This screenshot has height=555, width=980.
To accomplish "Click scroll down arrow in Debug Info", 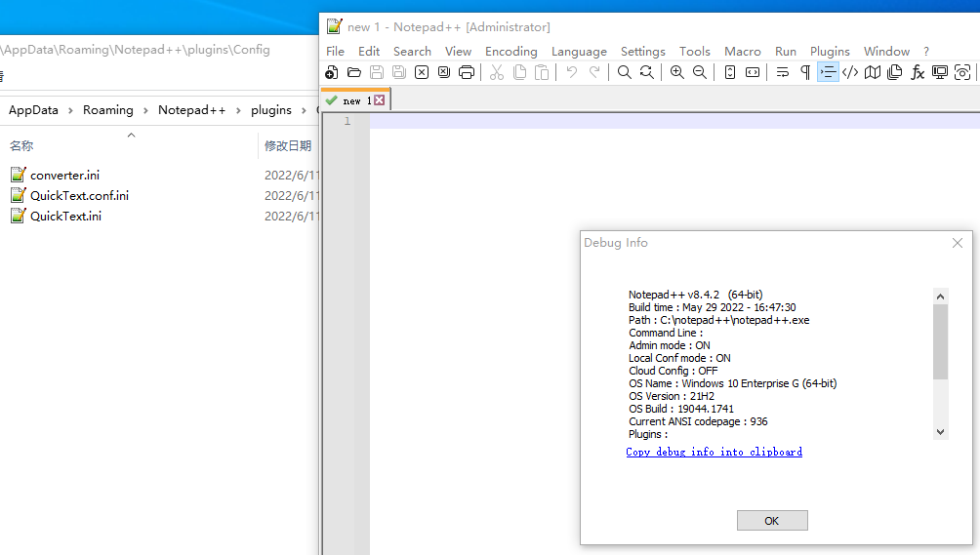I will pyautogui.click(x=940, y=432).
